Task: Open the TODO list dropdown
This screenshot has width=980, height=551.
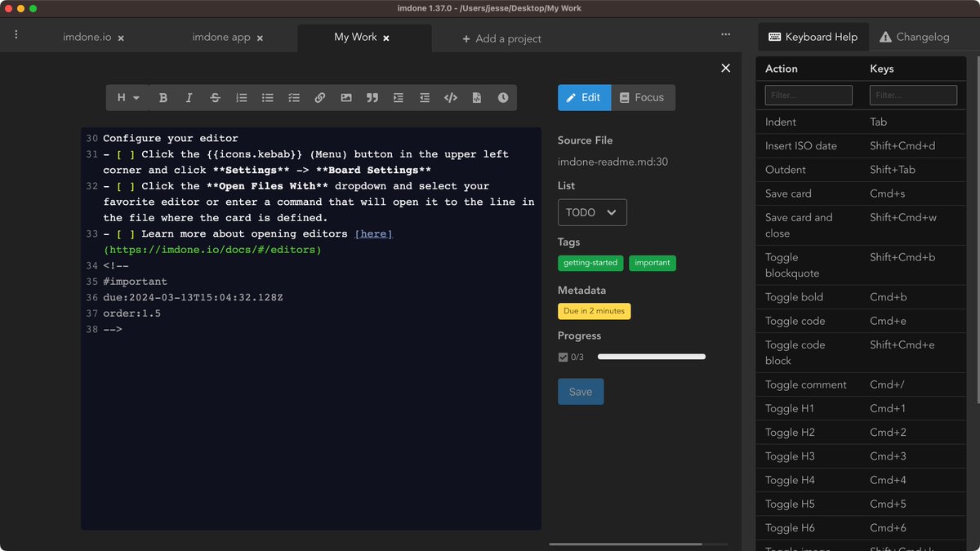Action: coord(592,212)
